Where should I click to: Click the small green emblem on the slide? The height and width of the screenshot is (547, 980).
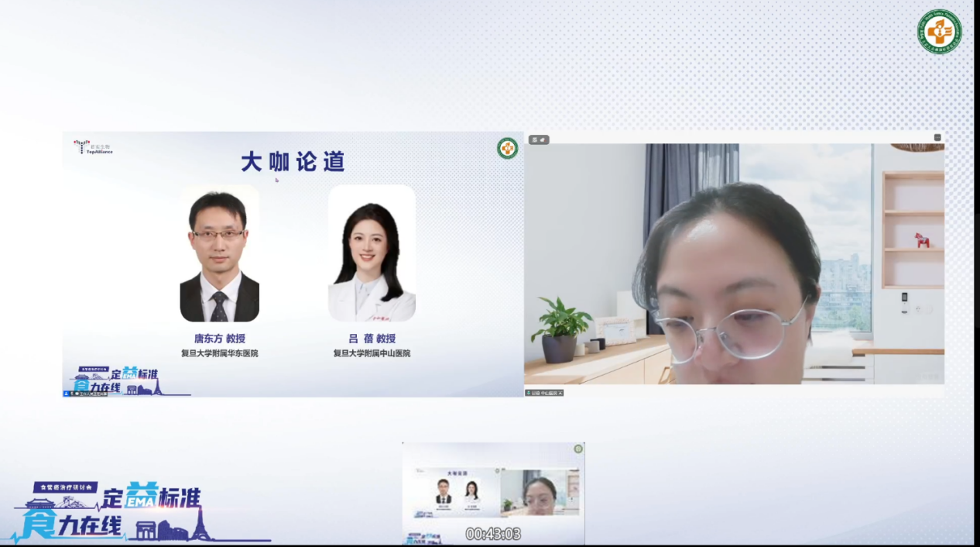(507, 148)
